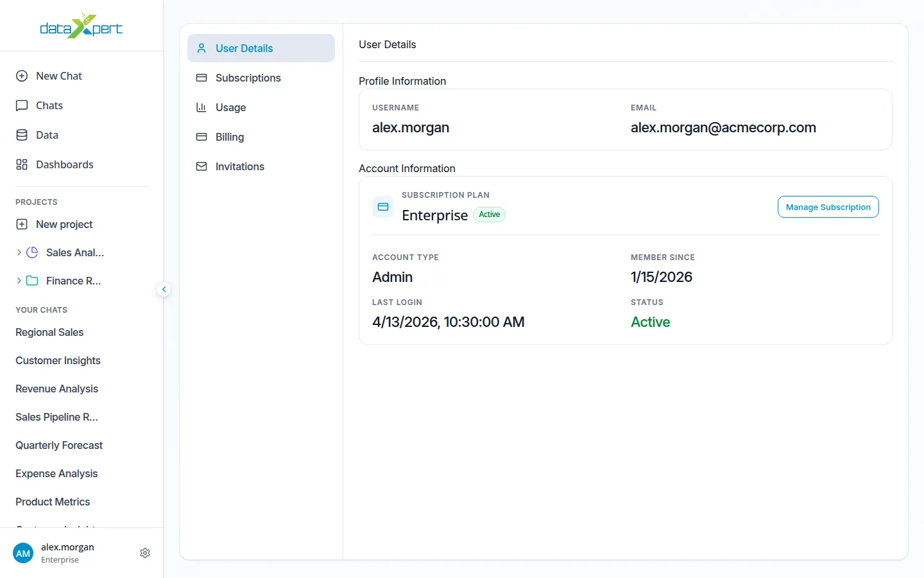924x578 pixels.
Task: Expand the Finance R... project chevron
Action: 19,281
